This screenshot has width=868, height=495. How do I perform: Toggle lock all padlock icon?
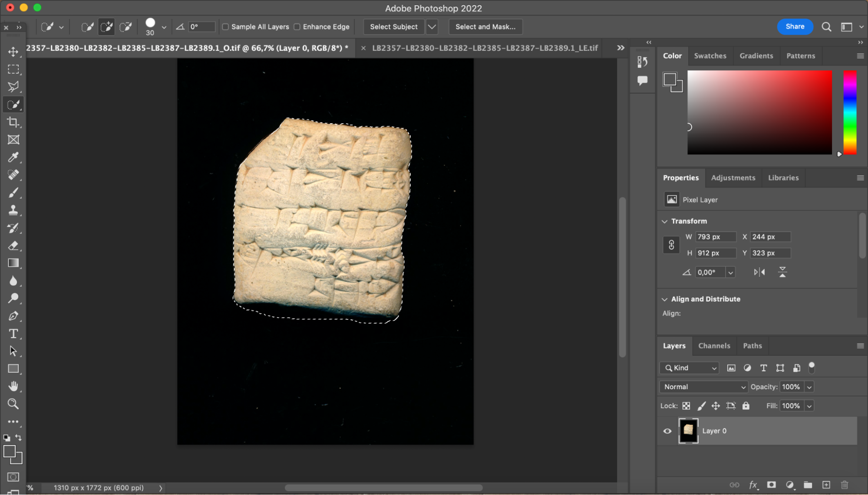click(x=746, y=406)
